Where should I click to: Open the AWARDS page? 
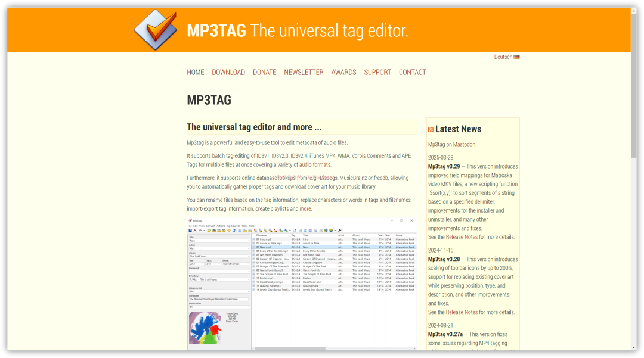(x=344, y=72)
